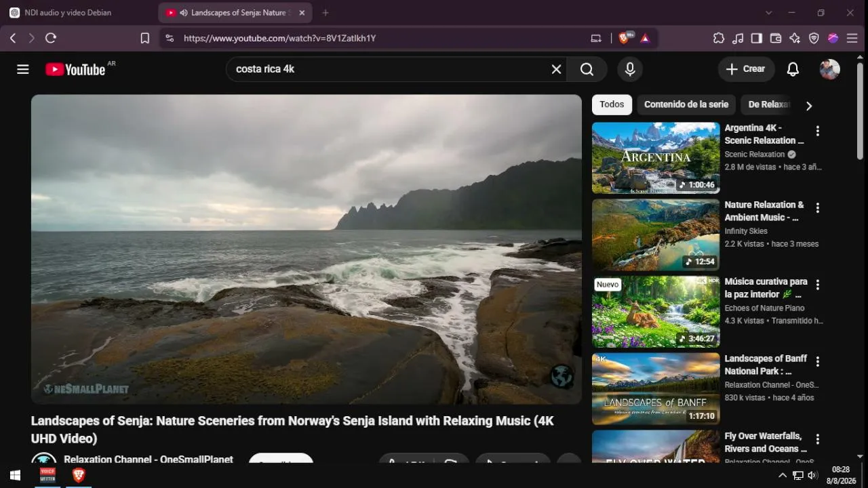Open more options for Música curativa video
This screenshot has width=868, height=488.
click(x=818, y=285)
